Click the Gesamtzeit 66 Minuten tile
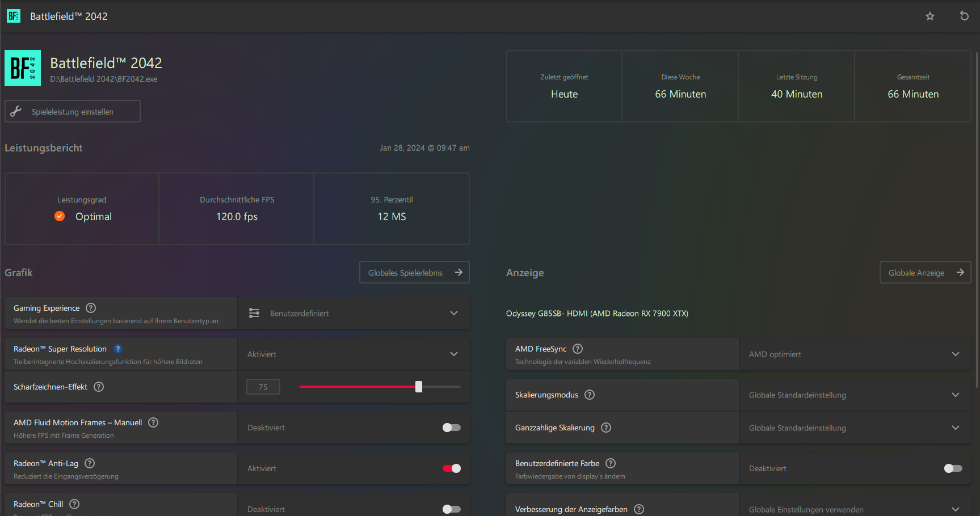Screen dimensions: 980x516 pyautogui.click(x=913, y=86)
